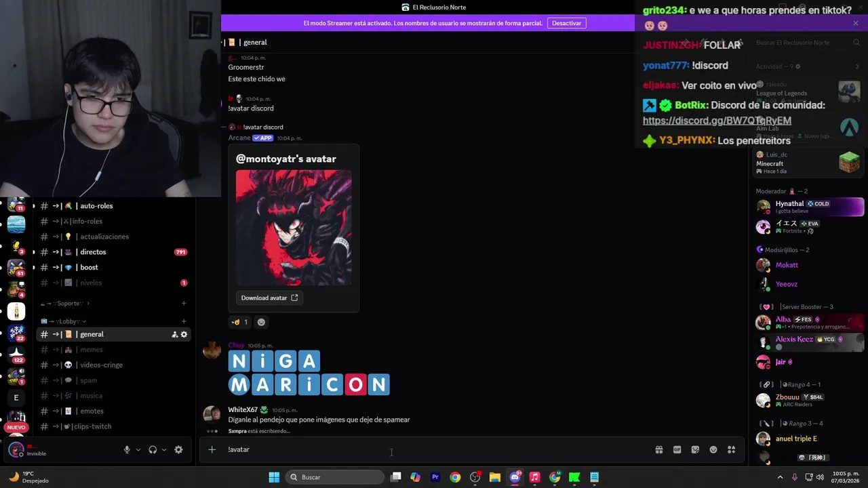Image resolution: width=868 pixels, height=488 pixels.
Task: Open the boost channel
Action: coord(113,267)
